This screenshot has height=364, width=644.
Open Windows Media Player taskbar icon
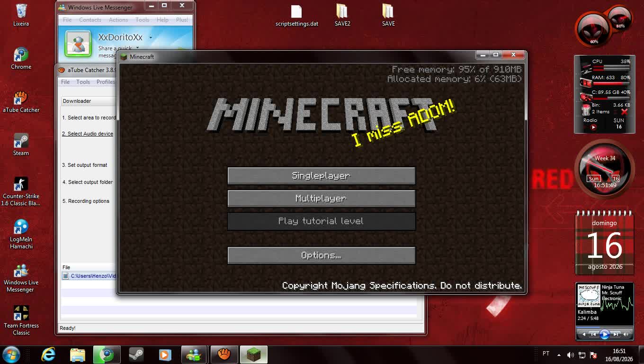[x=165, y=355]
